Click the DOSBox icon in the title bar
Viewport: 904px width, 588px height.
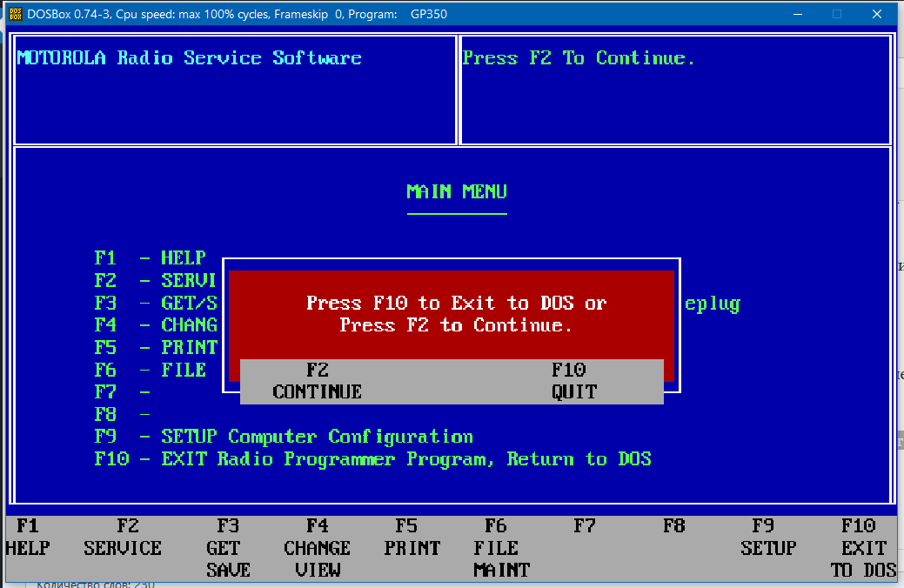pyautogui.click(x=16, y=14)
